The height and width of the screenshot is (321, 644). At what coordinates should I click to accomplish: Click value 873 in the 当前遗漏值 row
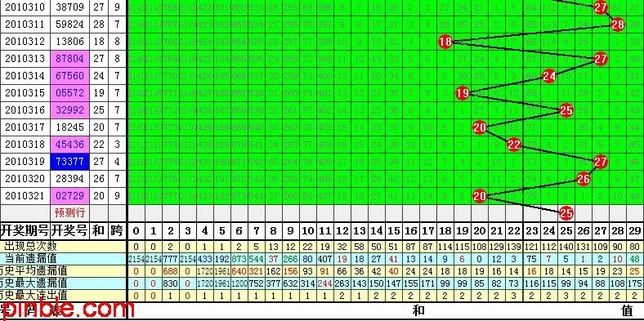239,259
